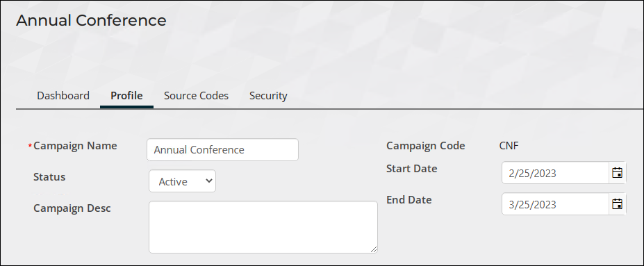Click the Status label
The width and height of the screenshot is (644, 266).
(49, 177)
